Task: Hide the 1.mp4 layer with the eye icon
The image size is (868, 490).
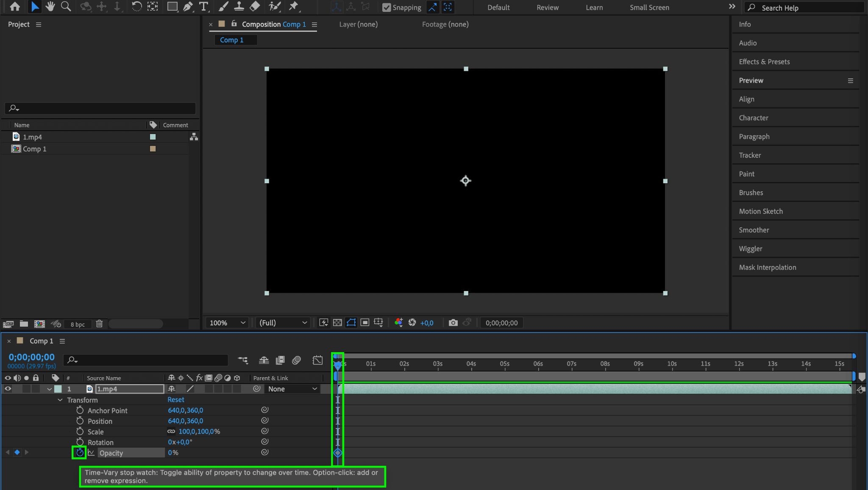Action: tap(8, 389)
